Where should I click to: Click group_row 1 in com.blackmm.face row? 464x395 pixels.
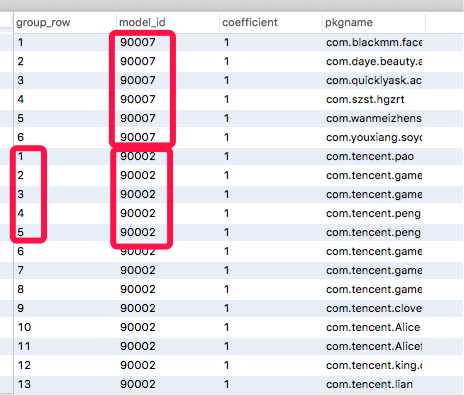21,42
